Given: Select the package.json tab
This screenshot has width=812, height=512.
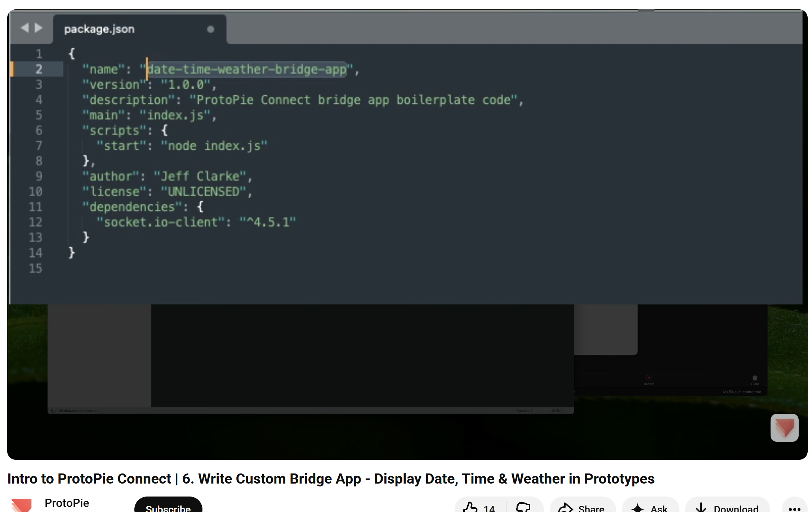Looking at the screenshot, I should 99,29.
